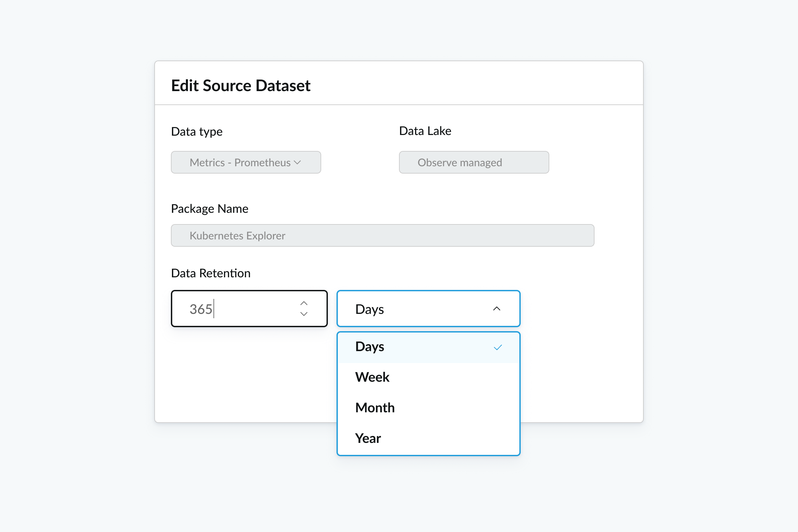Click the Edit Source Dataset title
Image resolution: width=798 pixels, height=532 pixels.
tap(240, 85)
